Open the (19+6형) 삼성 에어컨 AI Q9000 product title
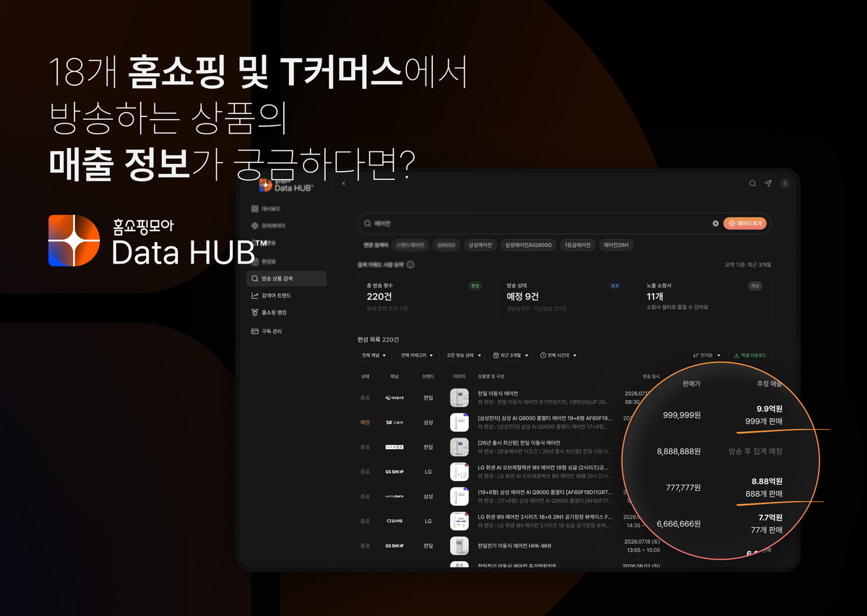The height and width of the screenshot is (616, 867). coord(545,492)
